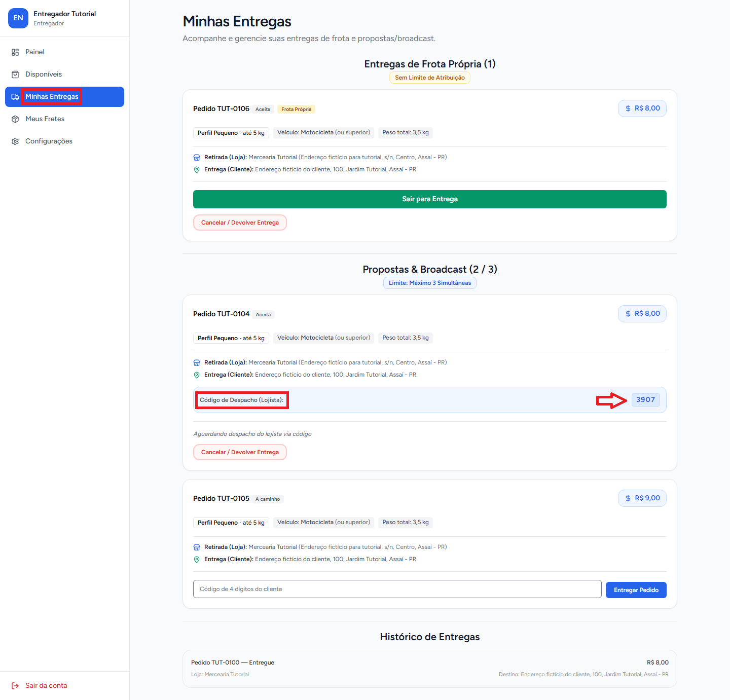Open Configurações from the sidebar
The height and width of the screenshot is (700, 730).
(x=64, y=141)
